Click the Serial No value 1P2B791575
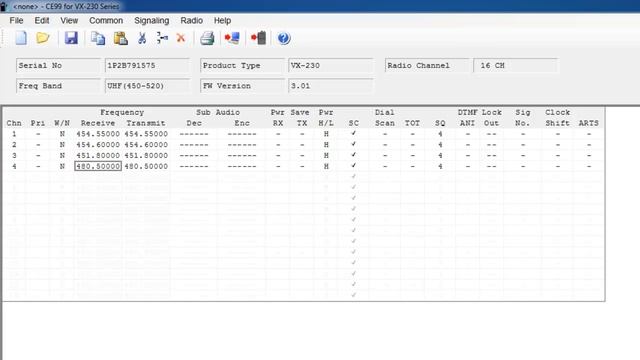The width and height of the screenshot is (640, 360). [x=147, y=65]
